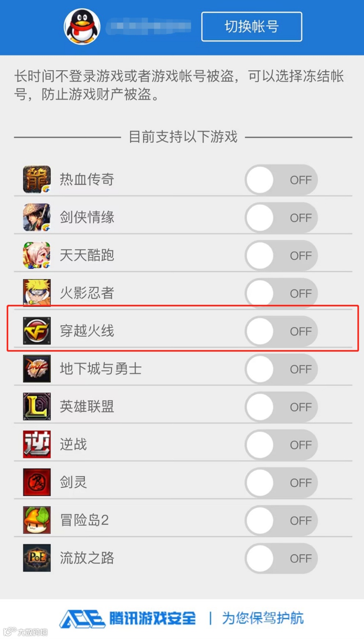Click the 冒险岛2 mushroom icon
The image size is (364, 639).
pos(37,520)
